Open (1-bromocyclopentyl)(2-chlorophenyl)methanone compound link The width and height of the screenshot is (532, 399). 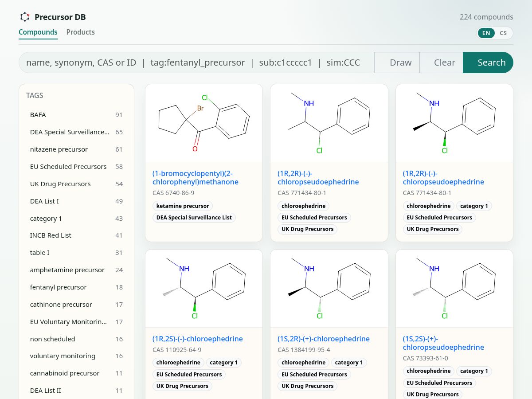click(x=196, y=178)
